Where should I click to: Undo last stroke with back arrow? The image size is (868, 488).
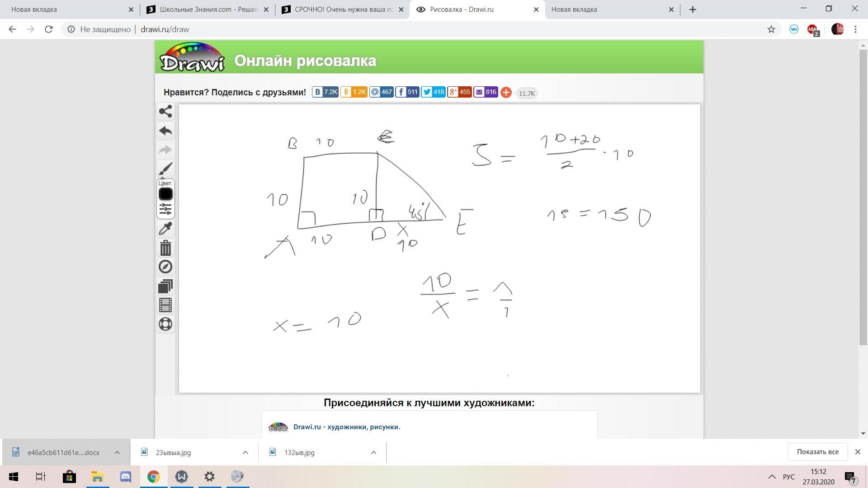coord(165,131)
